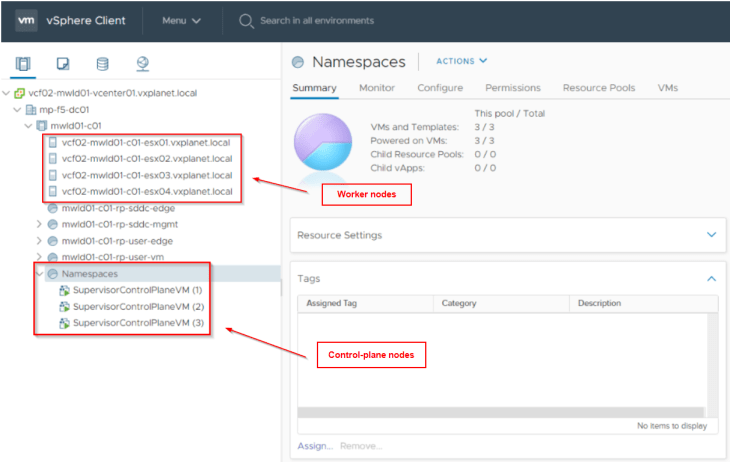Select SupervisorControlPlaneVM (2) in tree
Viewport: 730px width, 462px height.
(x=138, y=306)
